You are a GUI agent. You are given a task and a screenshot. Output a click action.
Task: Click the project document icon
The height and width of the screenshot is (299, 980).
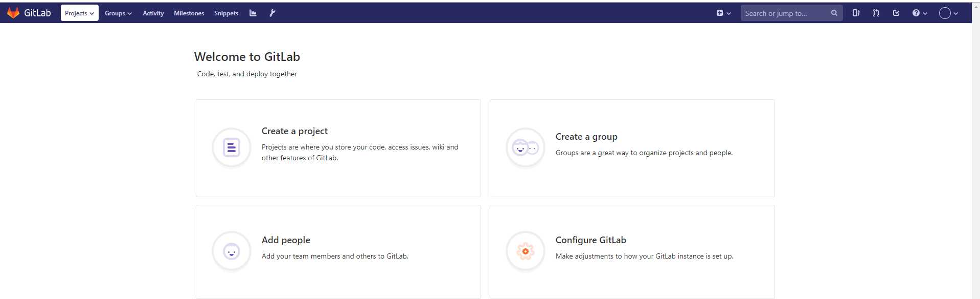click(x=232, y=147)
